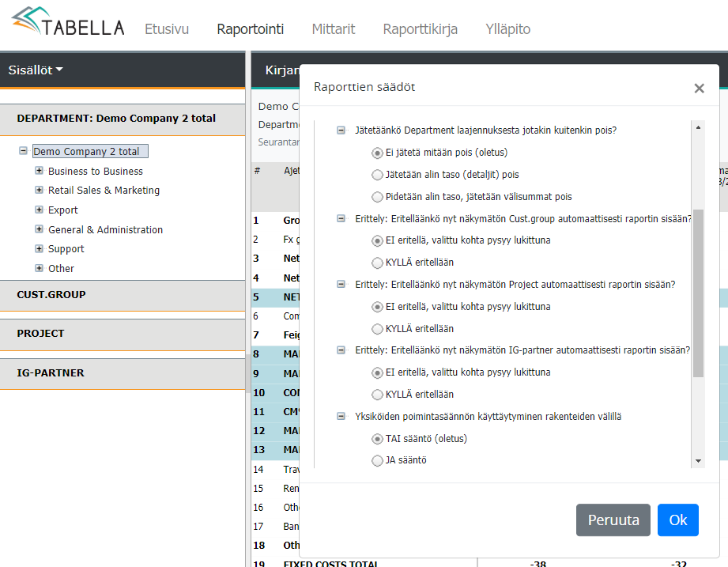
Task: Confirm settings with the Ok button
Action: (x=677, y=520)
